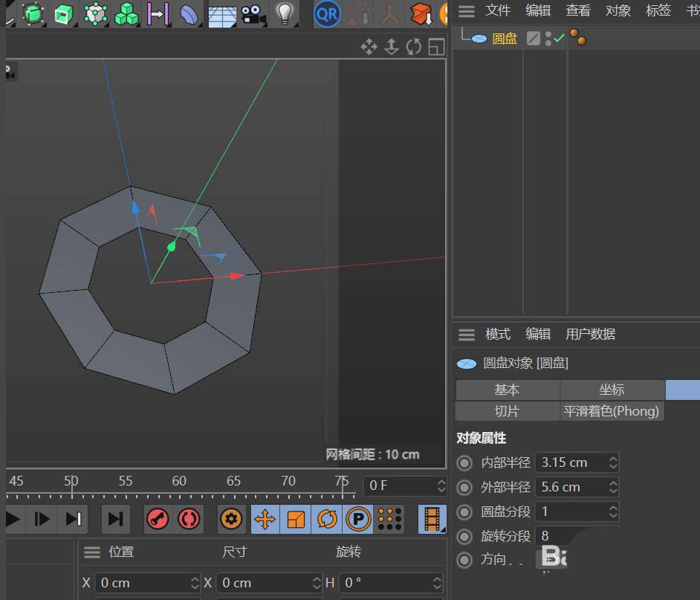
Task: Click the floor grid object icon
Action: pos(221,14)
